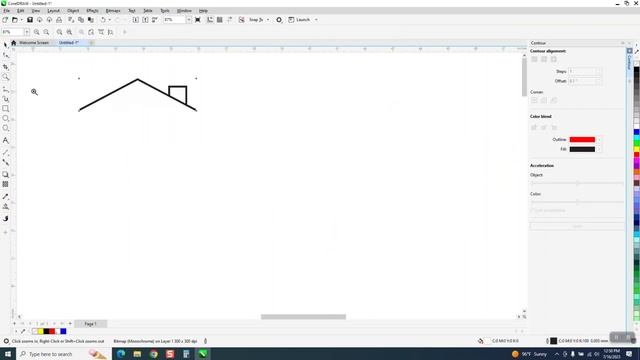The width and height of the screenshot is (640, 360).
Task: Click the Offset input field
Action: click(585, 81)
